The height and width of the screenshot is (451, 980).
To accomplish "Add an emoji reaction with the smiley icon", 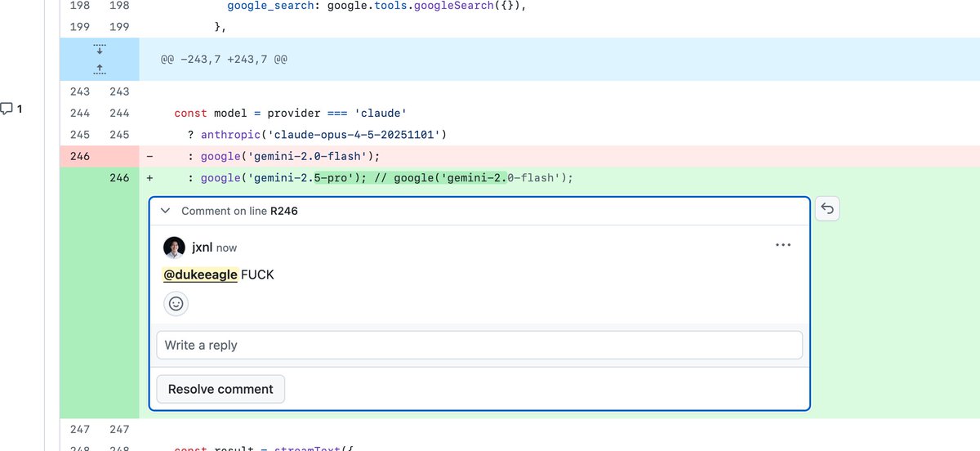I will coord(176,304).
